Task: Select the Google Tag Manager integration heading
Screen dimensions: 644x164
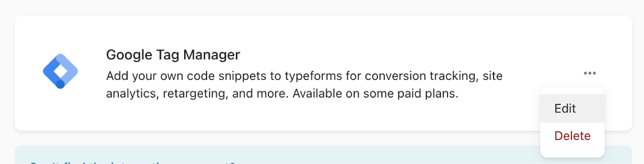Action: point(173,55)
